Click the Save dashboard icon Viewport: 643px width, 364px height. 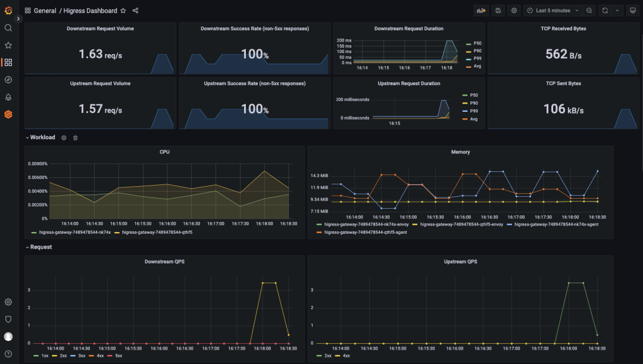pos(498,11)
